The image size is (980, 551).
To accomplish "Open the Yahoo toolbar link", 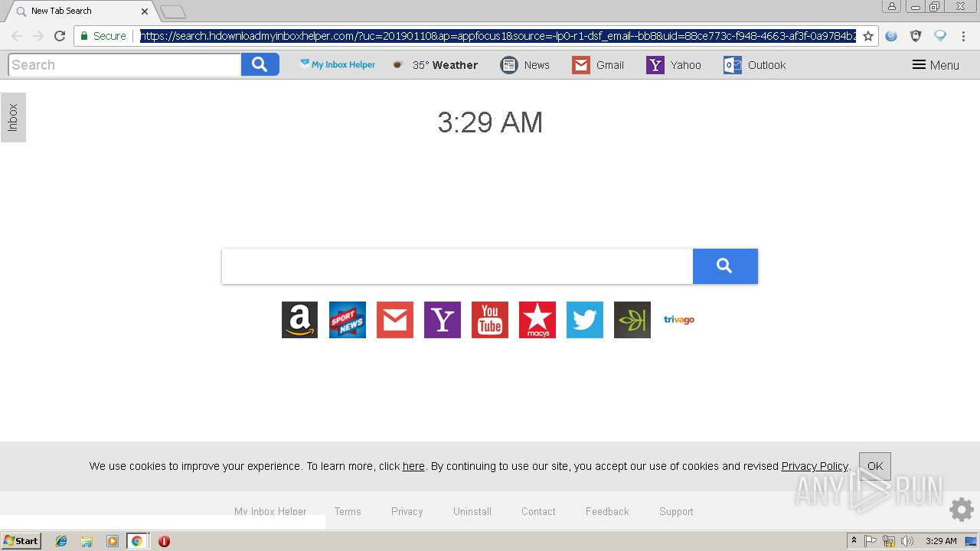I will click(674, 65).
